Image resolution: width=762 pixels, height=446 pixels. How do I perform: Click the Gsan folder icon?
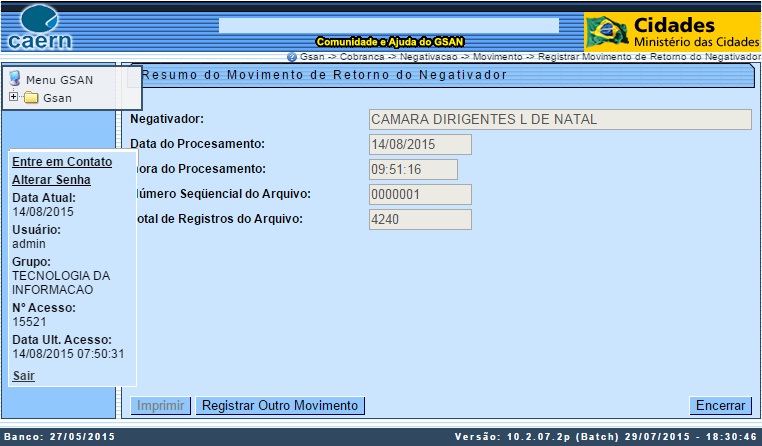(x=31, y=98)
